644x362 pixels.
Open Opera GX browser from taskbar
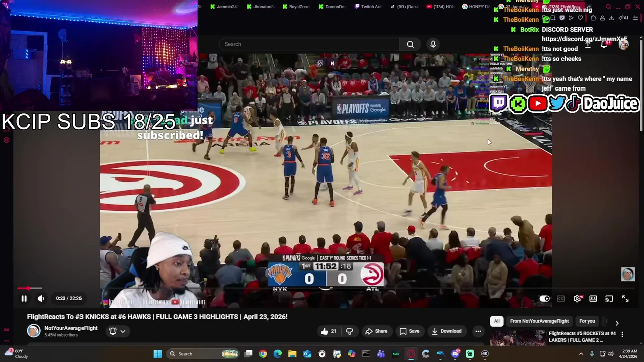coord(411,354)
